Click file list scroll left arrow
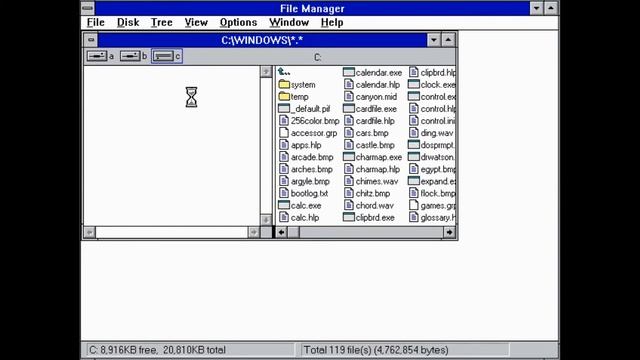Image resolution: width=640 pixels, height=360 pixels. pyautogui.click(x=281, y=232)
